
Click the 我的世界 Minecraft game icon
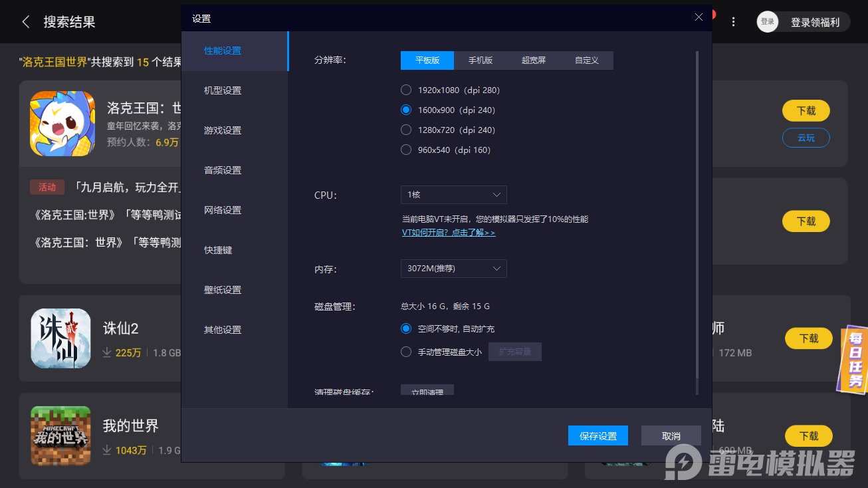60,435
